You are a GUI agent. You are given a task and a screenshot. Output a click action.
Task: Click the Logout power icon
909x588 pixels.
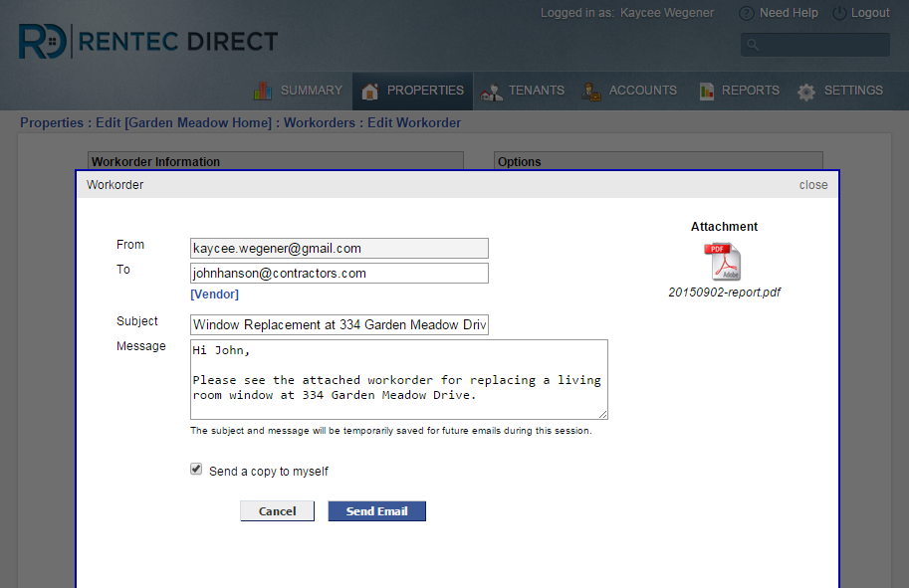(839, 13)
